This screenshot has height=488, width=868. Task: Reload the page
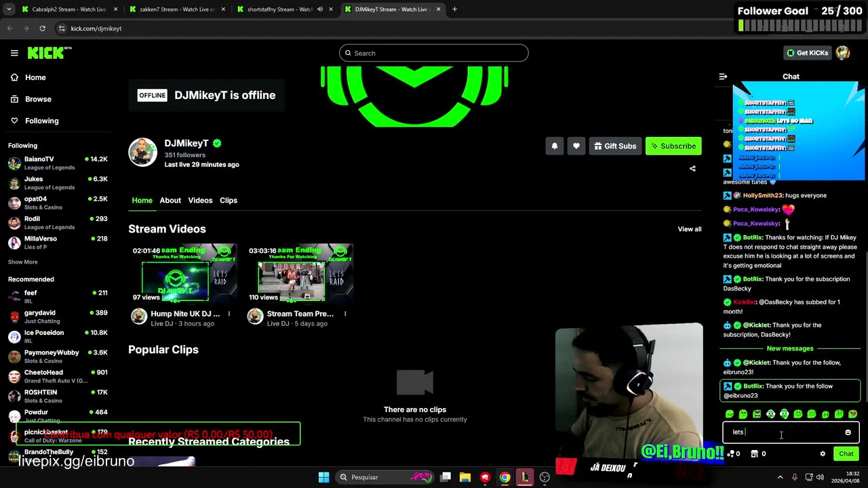(42, 28)
